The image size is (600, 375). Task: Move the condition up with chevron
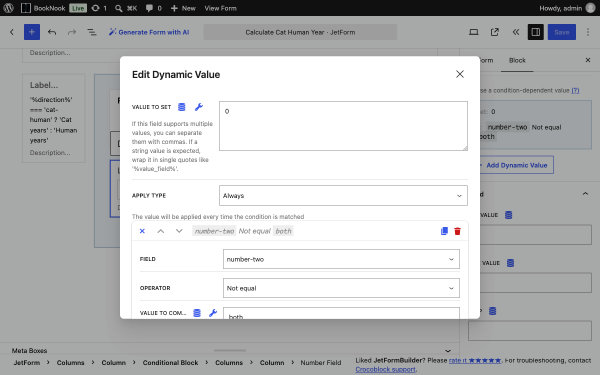click(x=161, y=231)
